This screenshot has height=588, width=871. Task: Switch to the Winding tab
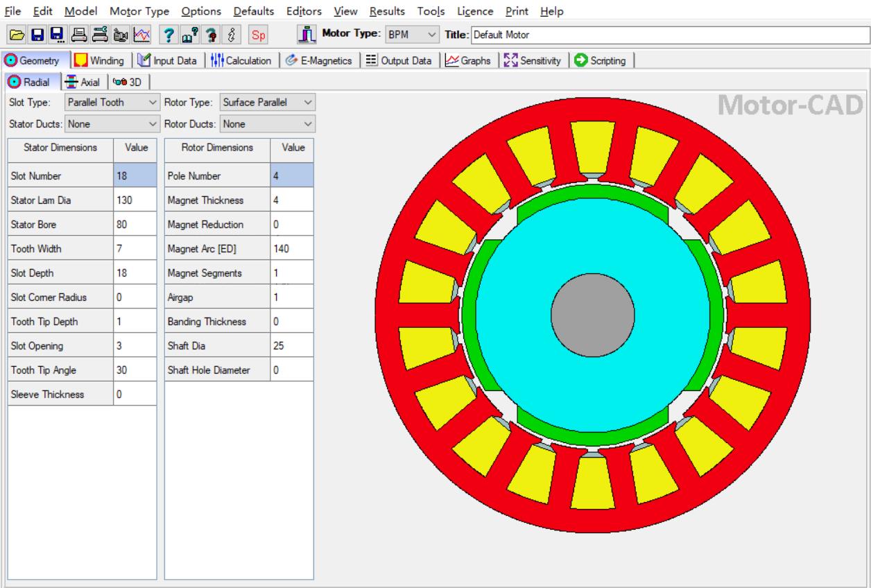point(101,60)
